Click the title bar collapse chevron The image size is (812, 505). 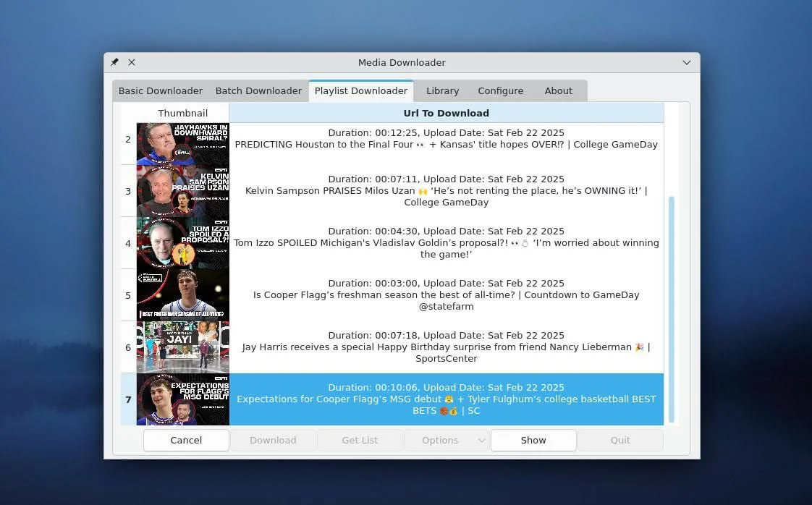pos(687,63)
